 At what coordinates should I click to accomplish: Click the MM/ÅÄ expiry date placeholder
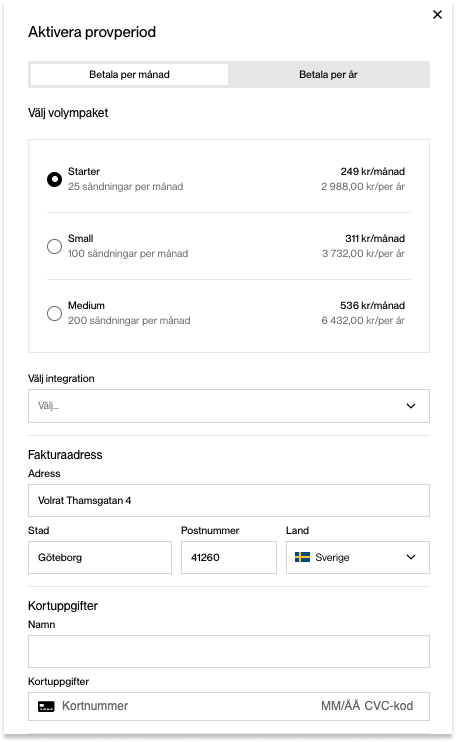(x=341, y=706)
